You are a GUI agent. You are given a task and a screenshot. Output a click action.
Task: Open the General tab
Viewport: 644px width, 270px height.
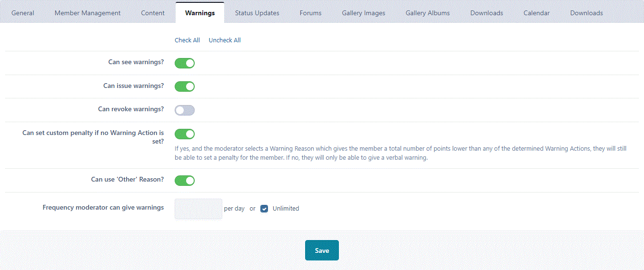pyautogui.click(x=23, y=13)
